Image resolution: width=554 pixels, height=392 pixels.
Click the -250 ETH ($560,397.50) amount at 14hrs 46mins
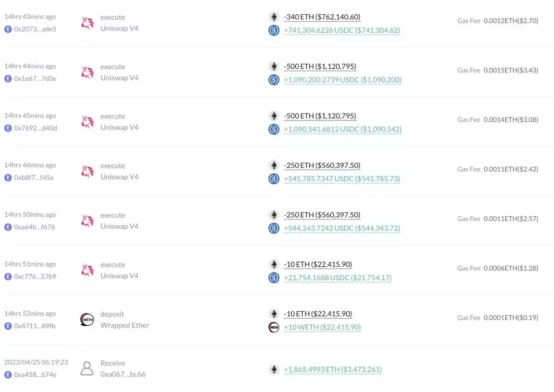coord(322,165)
